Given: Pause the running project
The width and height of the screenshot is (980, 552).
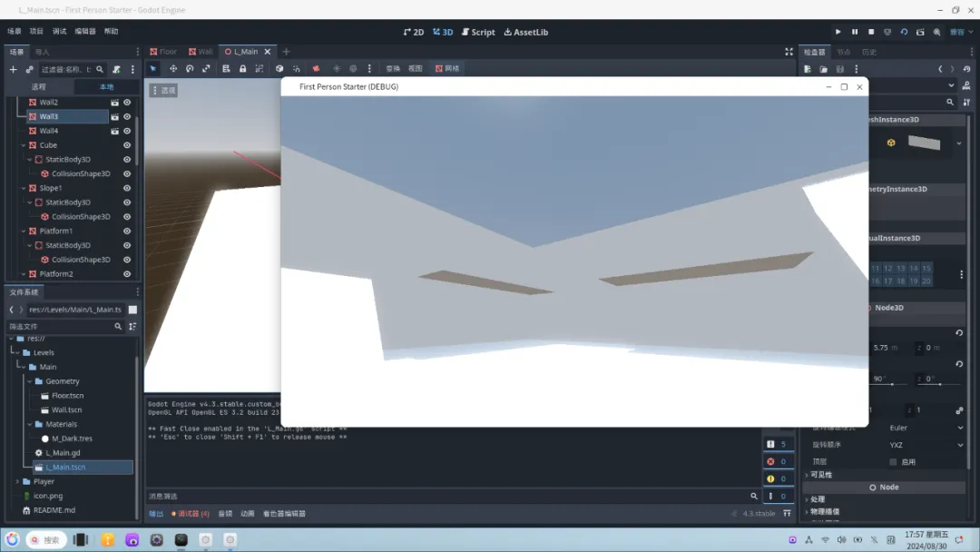Looking at the screenshot, I should [855, 32].
